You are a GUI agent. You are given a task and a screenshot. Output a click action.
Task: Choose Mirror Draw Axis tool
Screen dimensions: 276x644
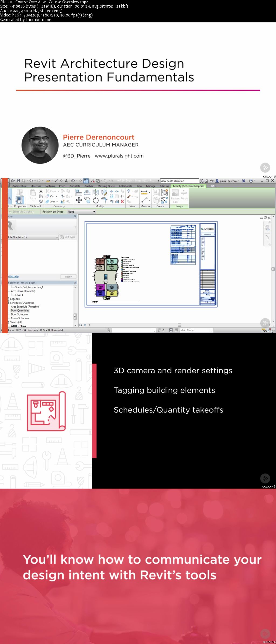[x=104, y=192]
